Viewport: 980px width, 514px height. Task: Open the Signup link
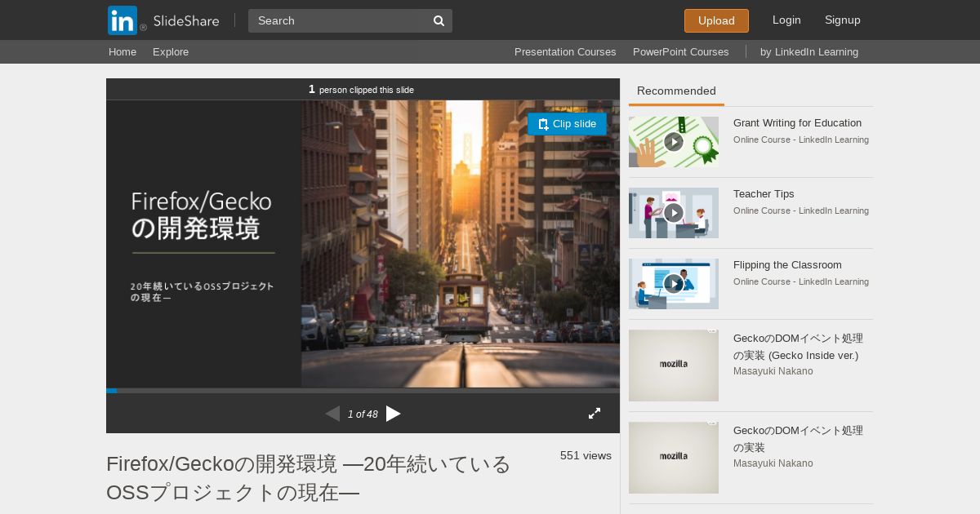pyautogui.click(x=843, y=20)
